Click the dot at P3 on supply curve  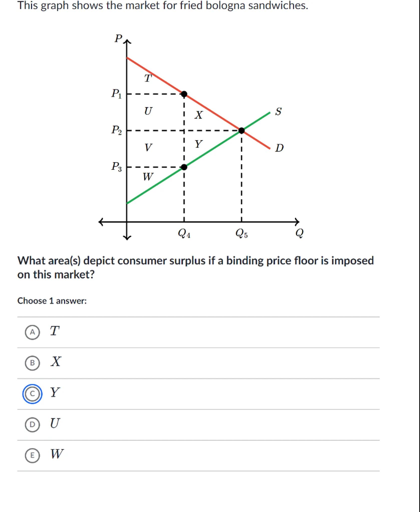coord(184,167)
